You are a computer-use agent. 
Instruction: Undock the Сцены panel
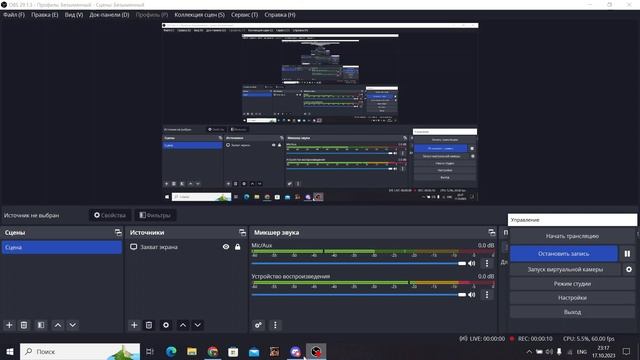click(x=118, y=232)
